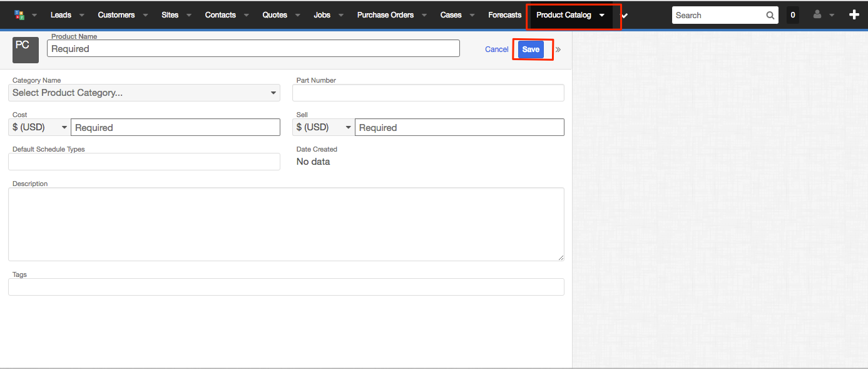
Task: Click the double chevron toggle beside Save
Action: [x=558, y=49]
